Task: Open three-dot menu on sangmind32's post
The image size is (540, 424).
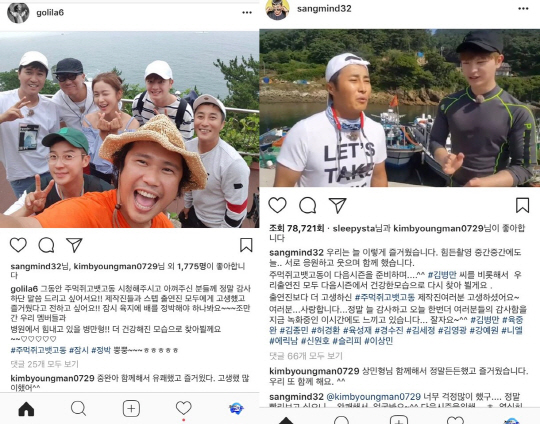Action: point(523,9)
